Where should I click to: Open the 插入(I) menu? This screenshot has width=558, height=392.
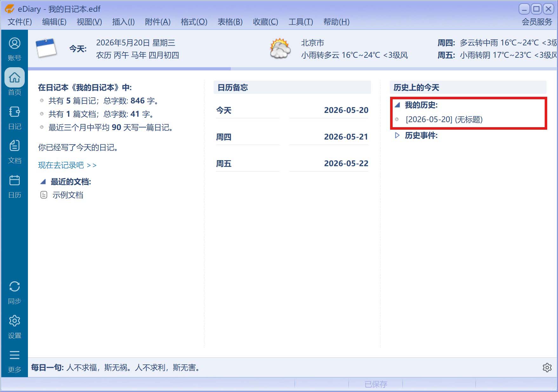(123, 22)
